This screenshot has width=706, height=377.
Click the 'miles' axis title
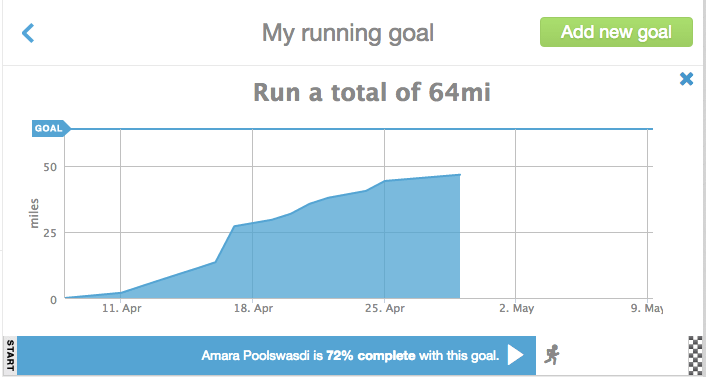pos(34,213)
